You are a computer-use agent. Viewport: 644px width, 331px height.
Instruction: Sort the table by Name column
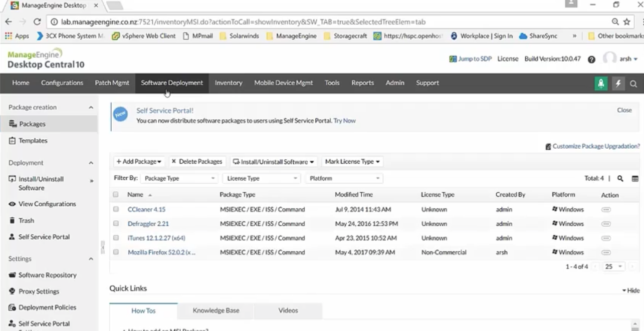click(135, 195)
